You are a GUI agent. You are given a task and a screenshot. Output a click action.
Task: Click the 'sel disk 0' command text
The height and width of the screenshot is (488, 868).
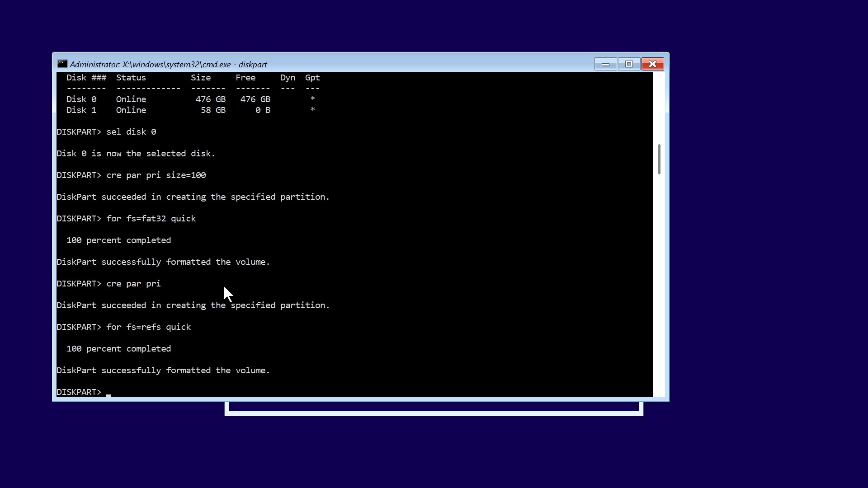[131, 132]
